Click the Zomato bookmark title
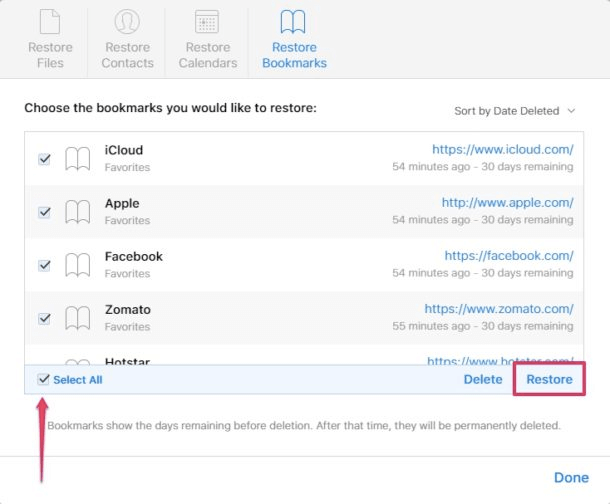 click(128, 310)
